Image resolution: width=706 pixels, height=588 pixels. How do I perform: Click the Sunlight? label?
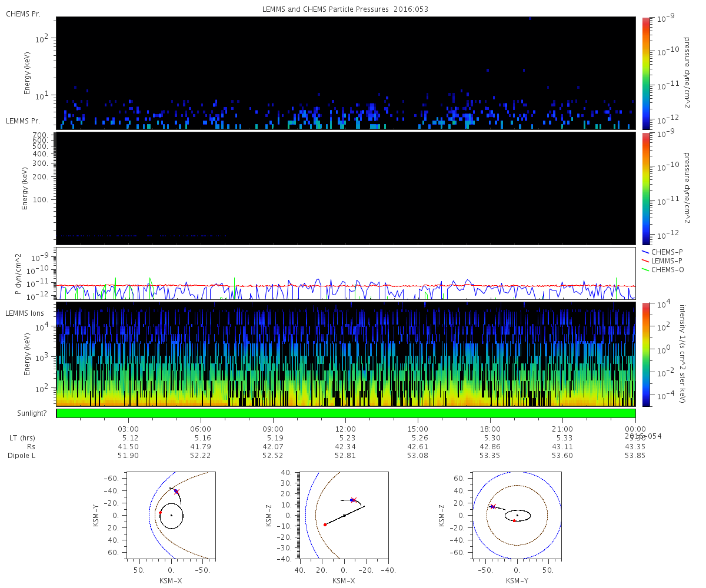tap(26, 413)
